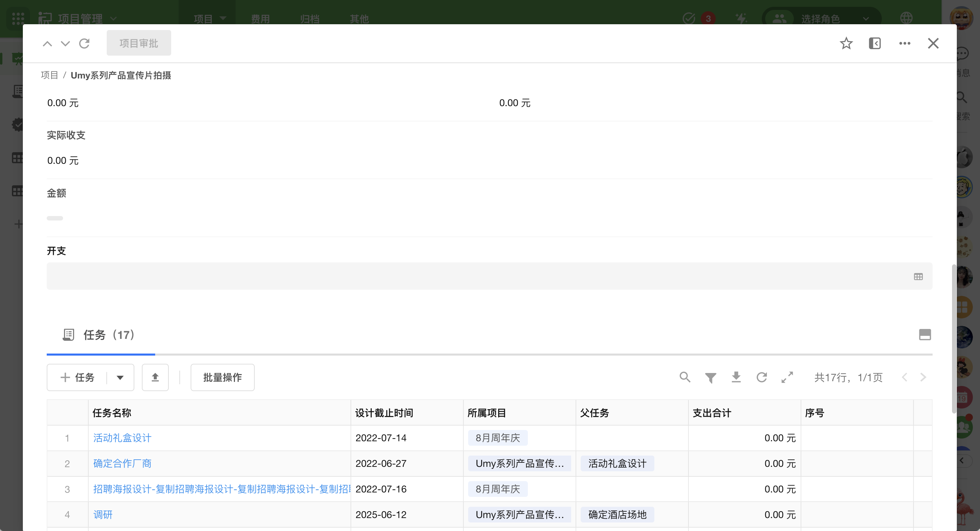Click 项目 in the breadcrumb
The width and height of the screenshot is (980, 531).
click(x=49, y=75)
